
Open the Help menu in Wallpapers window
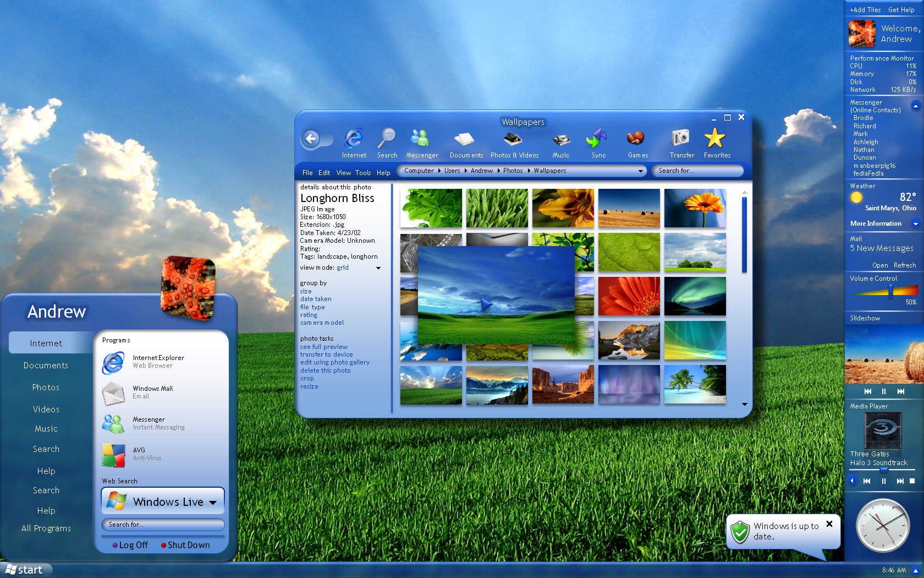click(x=383, y=173)
